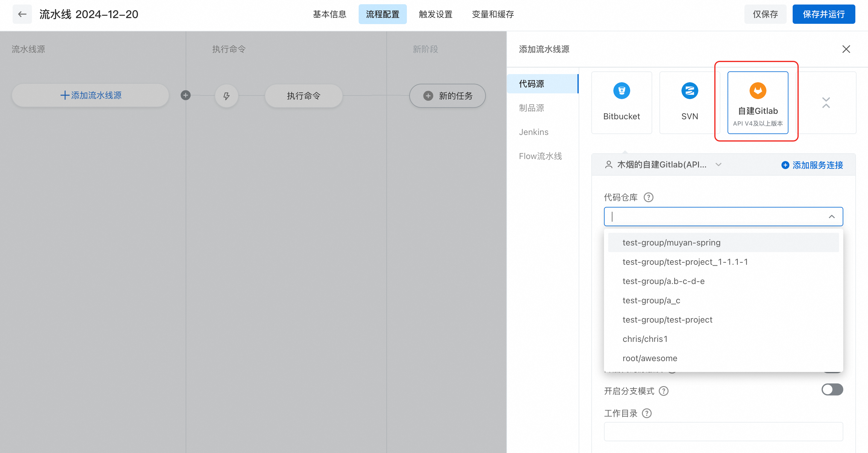Click the lightning trigger icon node

click(226, 96)
